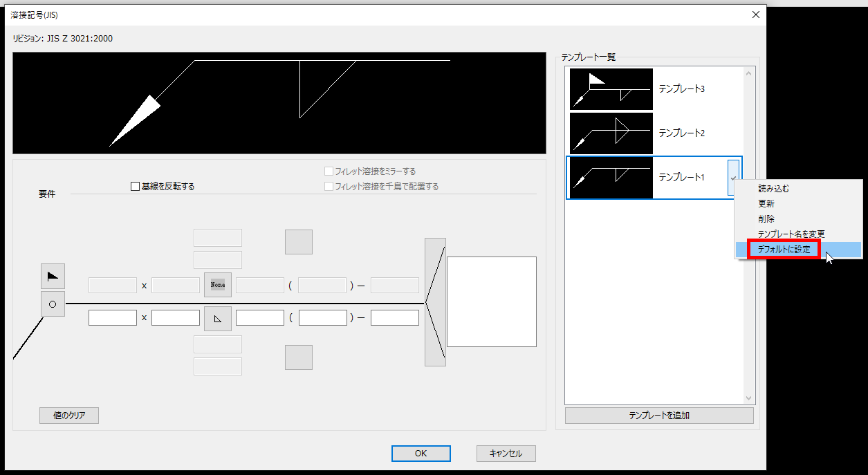Enable 基線を反転する checkbox
Viewport: 868px width, 475px height.
(136, 186)
